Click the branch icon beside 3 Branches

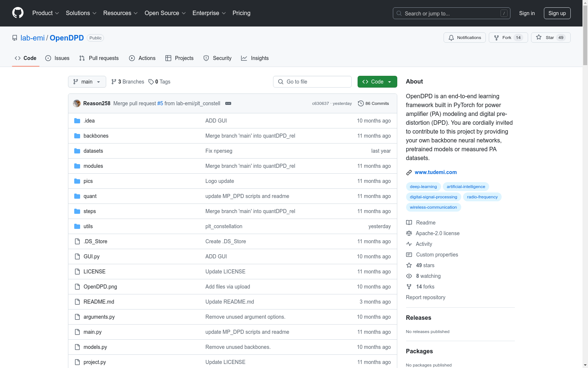click(114, 82)
